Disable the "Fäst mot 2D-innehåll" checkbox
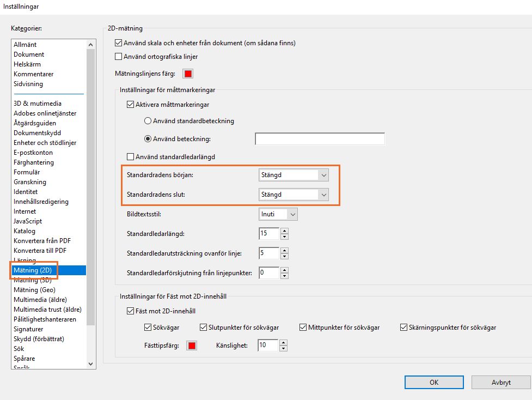The height and width of the screenshot is (400, 532). point(130,310)
